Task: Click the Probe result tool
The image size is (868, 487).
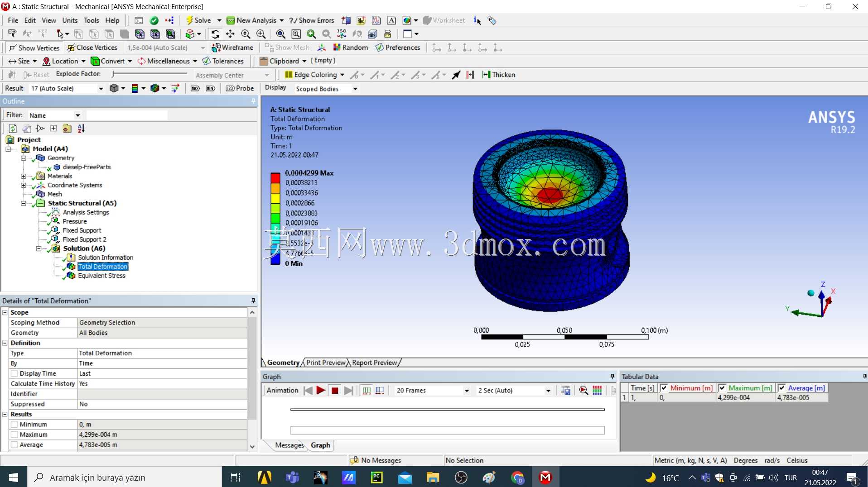Action: [240, 88]
